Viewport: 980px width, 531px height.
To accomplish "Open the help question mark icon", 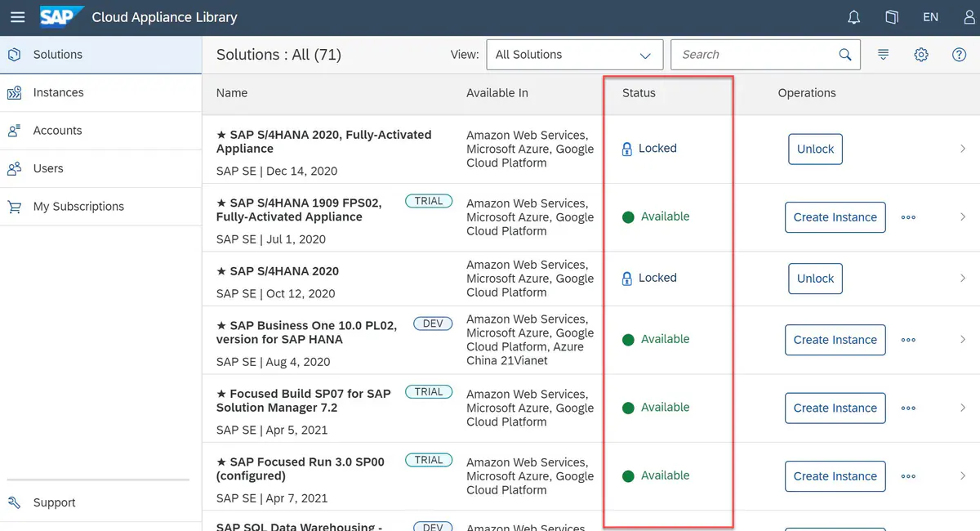I will click(x=960, y=55).
